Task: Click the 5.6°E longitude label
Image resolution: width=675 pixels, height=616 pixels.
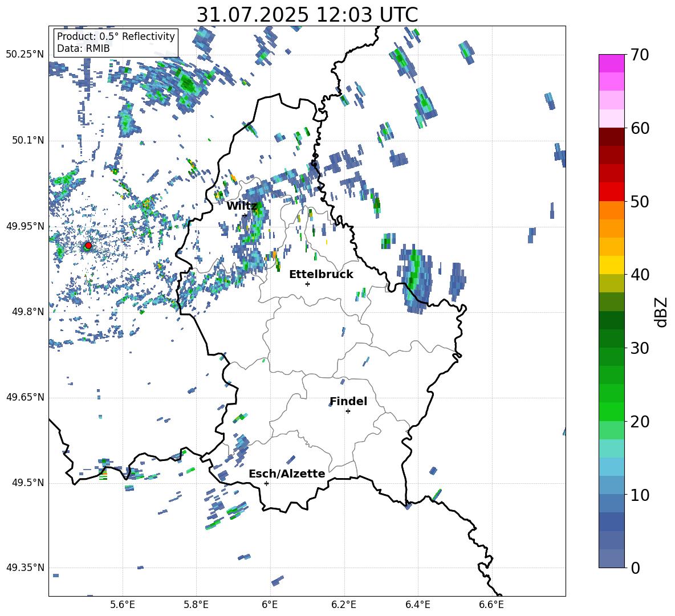Action: [x=123, y=605]
